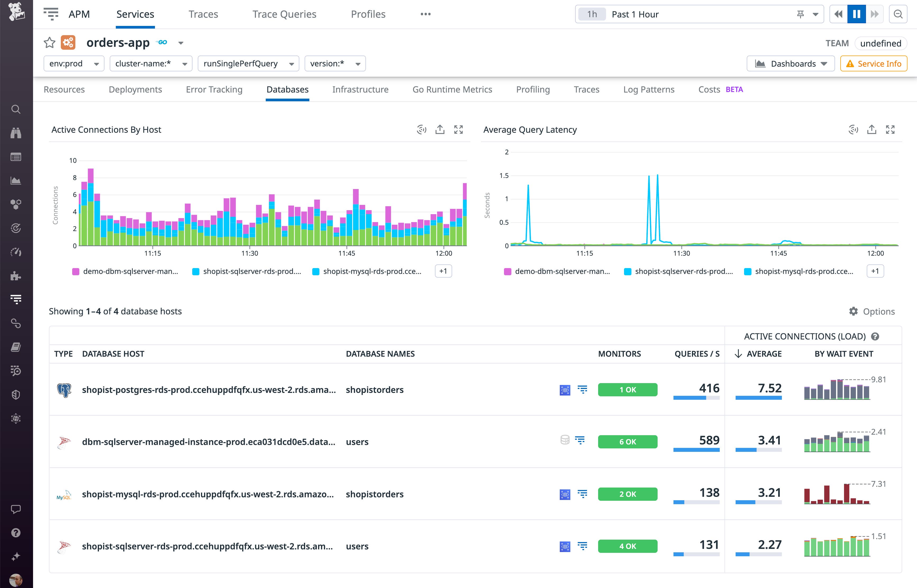Open the Options gear above the database table

854,311
